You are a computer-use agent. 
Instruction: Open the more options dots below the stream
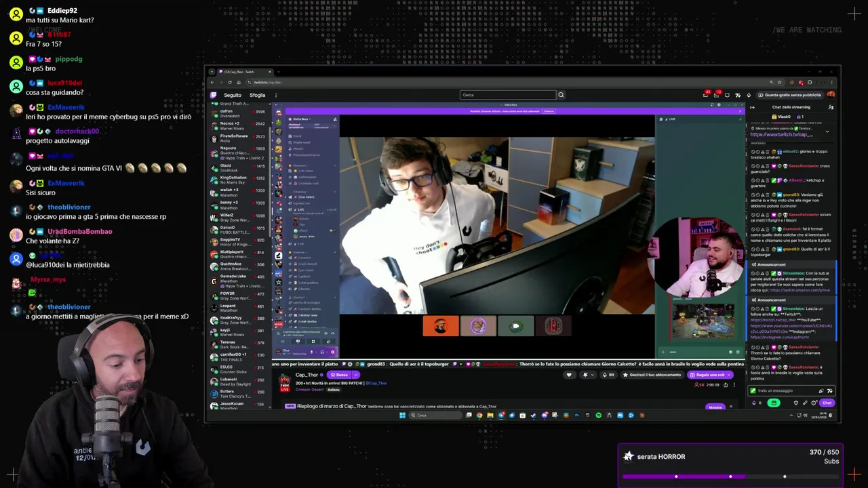coord(734,385)
